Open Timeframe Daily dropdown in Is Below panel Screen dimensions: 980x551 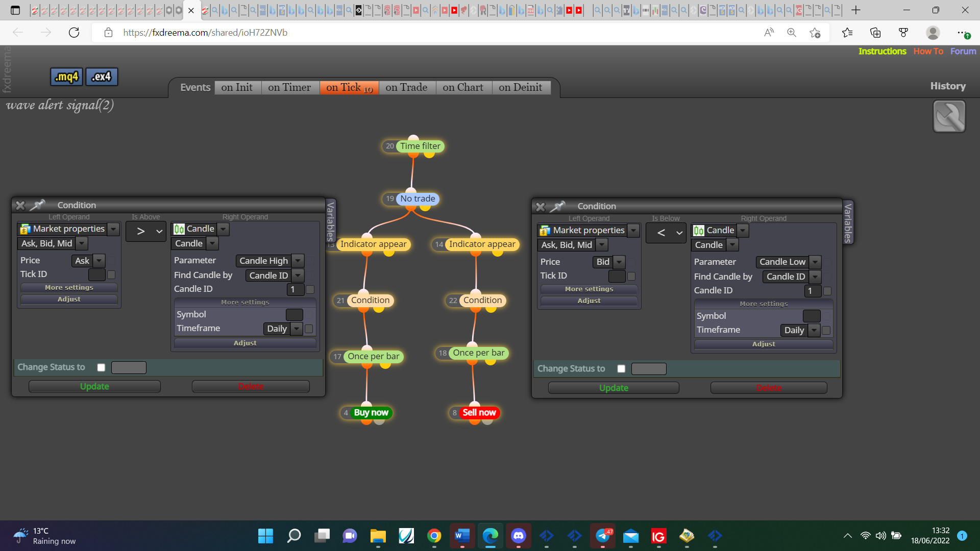coord(814,331)
